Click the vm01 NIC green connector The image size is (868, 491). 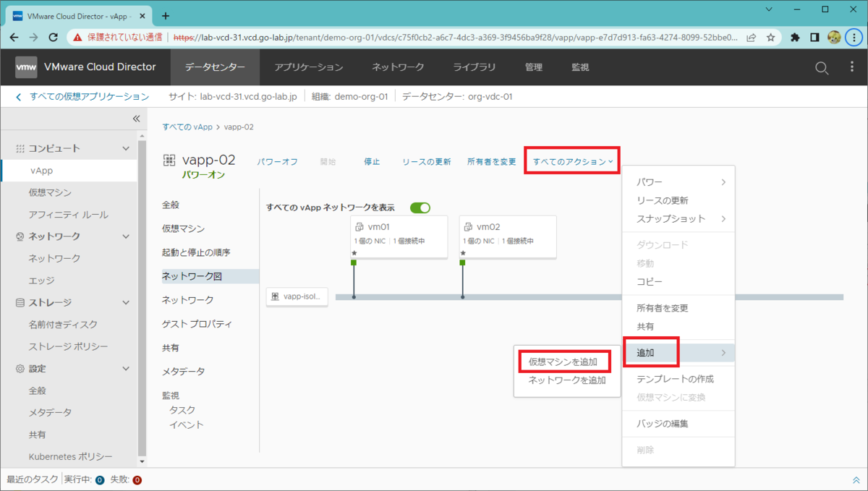[x=354, y=262]
